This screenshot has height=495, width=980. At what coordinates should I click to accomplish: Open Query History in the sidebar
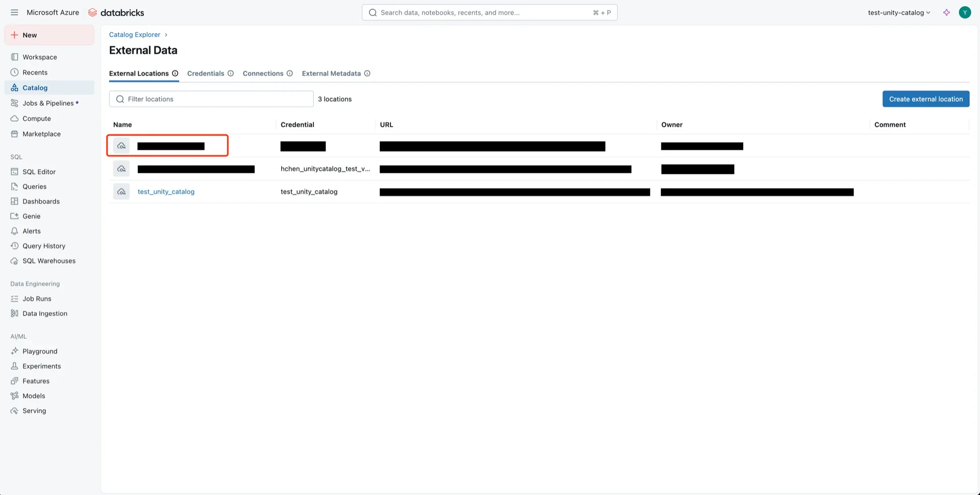49,246
